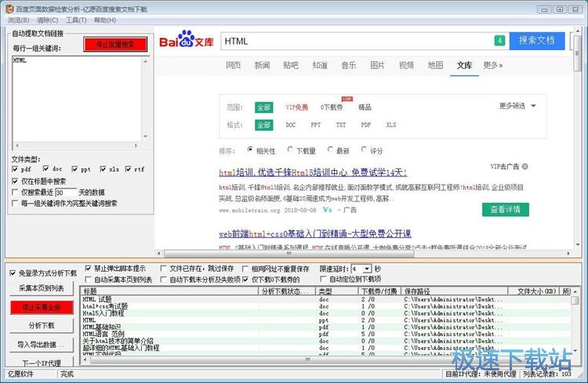Select the 文库 tab

point(464,65)
